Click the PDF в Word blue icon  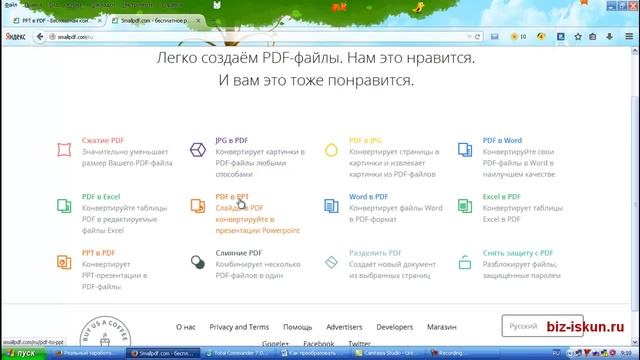coord(465,150)
